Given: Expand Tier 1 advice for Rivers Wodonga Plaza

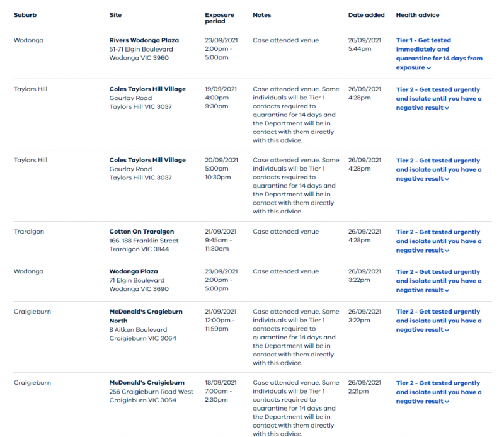Looking at the screenshot, I should click(x=439, y=54).
